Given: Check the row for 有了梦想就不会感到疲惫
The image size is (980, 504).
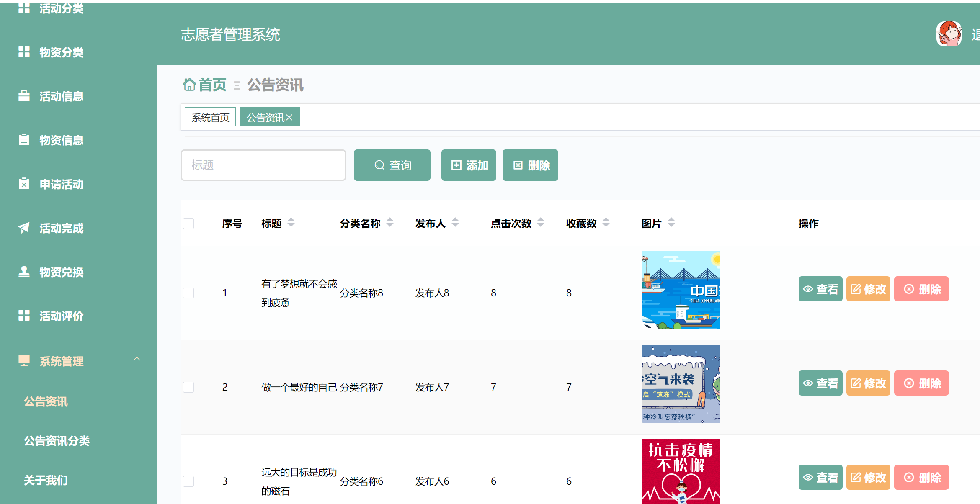Looking at the screenshot, I should pyautogui.click(x=188, y=293).
